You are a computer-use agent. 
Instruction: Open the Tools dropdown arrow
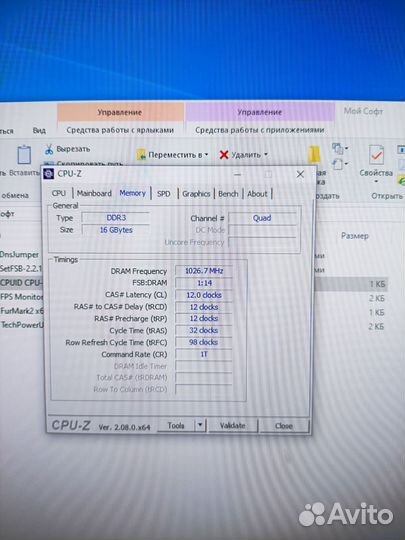click(x=200, y=425)
